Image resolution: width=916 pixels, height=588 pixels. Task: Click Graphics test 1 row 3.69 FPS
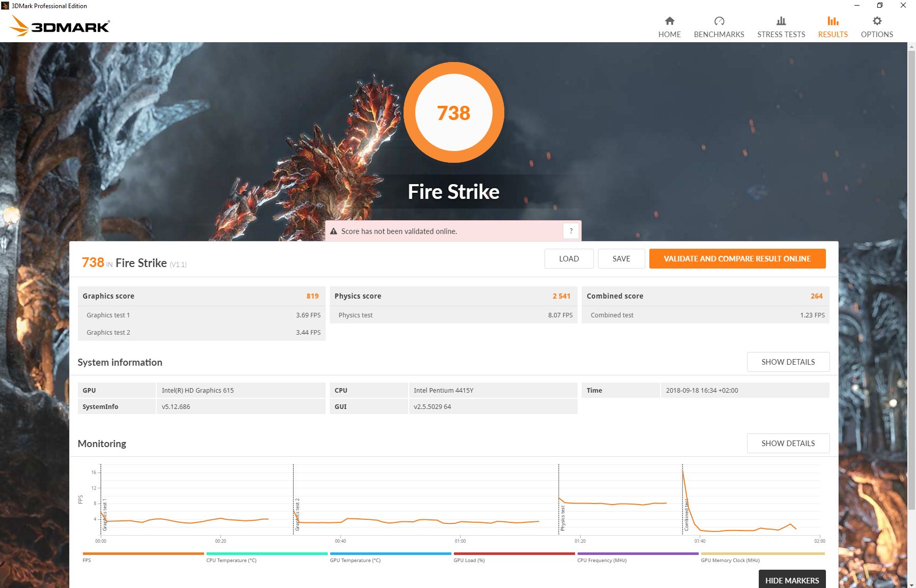click(x=202, y=315)
